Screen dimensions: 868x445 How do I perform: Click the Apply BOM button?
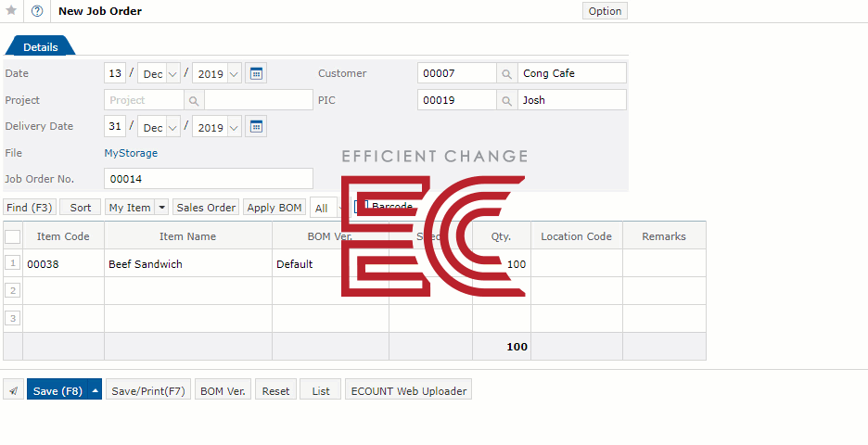point(274,207)
